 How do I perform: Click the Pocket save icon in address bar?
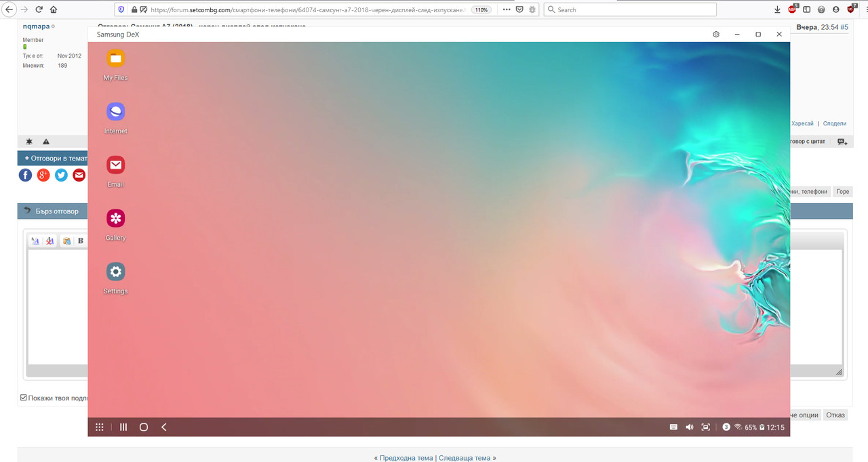pos(519,9)
